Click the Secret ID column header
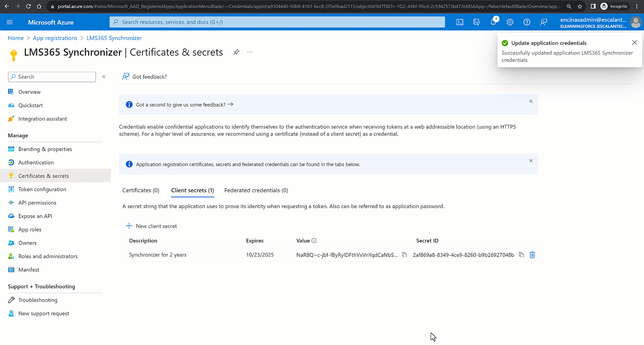 [x=427, y=240]
